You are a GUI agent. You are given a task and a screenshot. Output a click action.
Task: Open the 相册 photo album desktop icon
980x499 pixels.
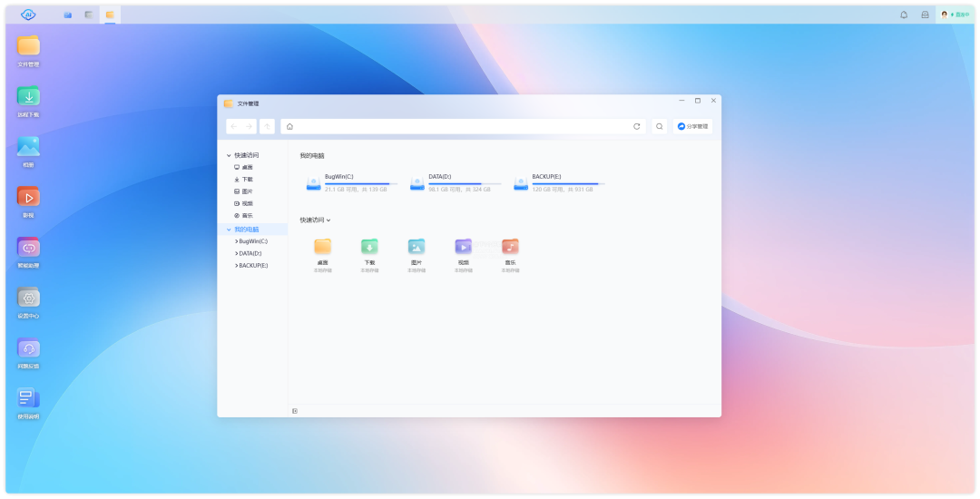click(28, 147)
